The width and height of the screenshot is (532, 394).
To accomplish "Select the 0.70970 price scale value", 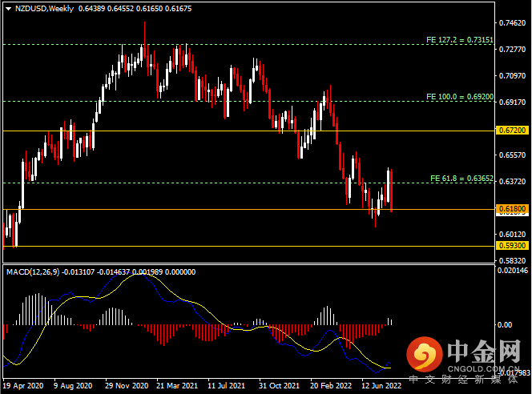I will pyautogui.click(x=512, y=76).
